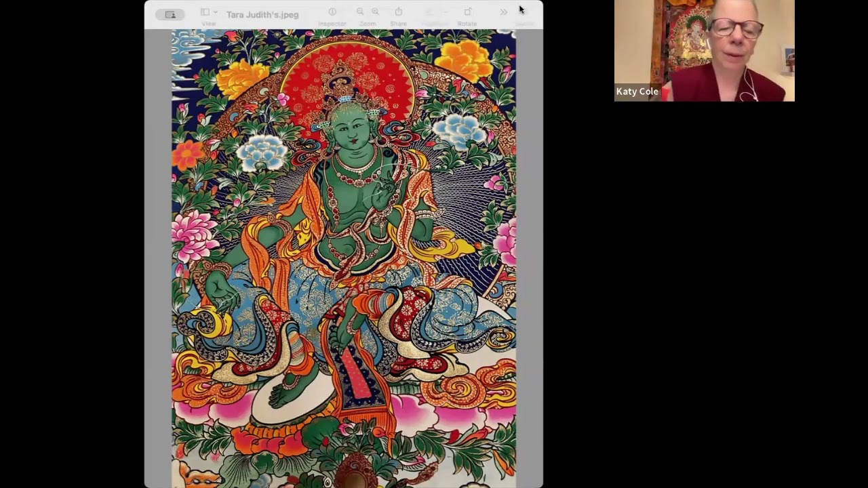Click the Tara Judith's.jpeg window title
Screen dimensions: 868x488
(x=262, y=14)
